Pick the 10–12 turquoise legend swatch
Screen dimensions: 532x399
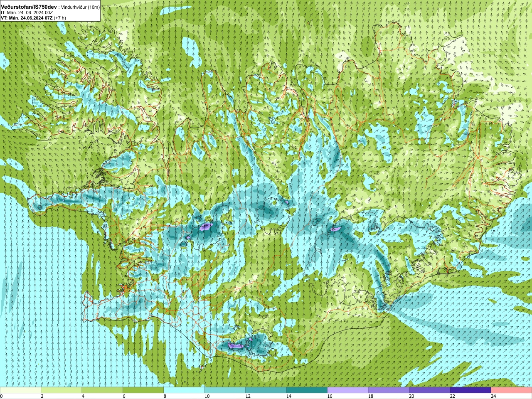pos(225,390)
